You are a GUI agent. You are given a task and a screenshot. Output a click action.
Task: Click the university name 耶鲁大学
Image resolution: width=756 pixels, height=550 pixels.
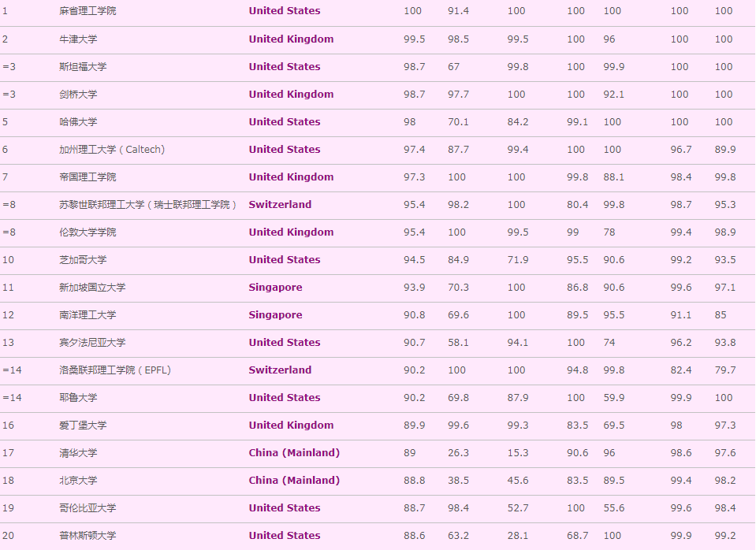coord(78,398)
